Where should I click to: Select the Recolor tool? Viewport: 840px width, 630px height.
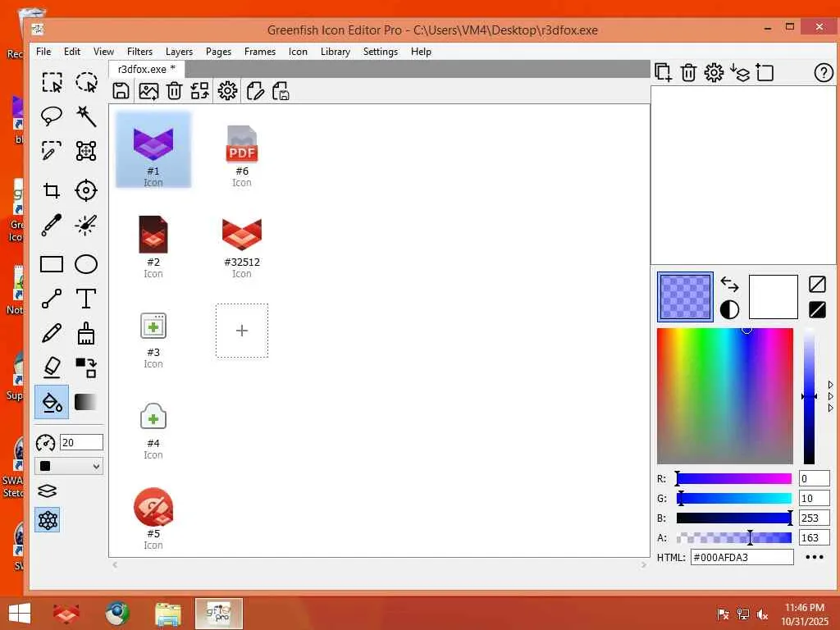[x=85, y=367]
